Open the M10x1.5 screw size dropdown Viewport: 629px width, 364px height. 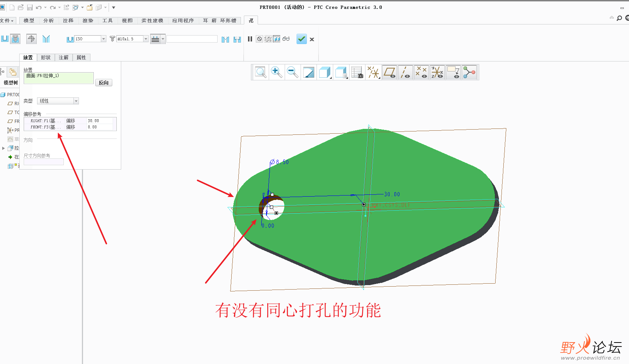pos(146,39)
